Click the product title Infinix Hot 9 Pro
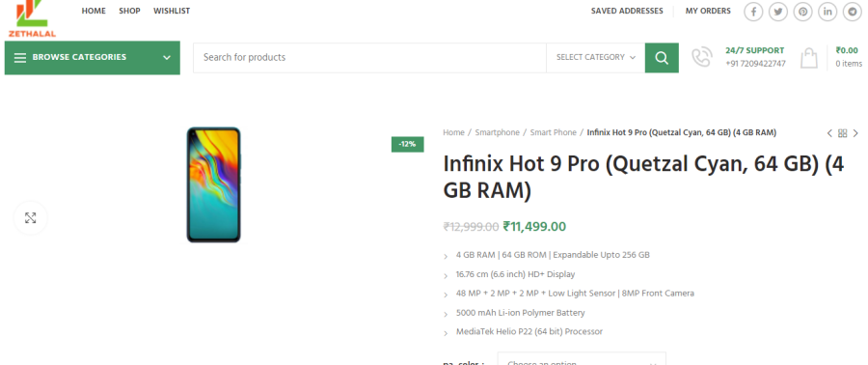The width and height of the screenshot is (868, 365). 643,178
